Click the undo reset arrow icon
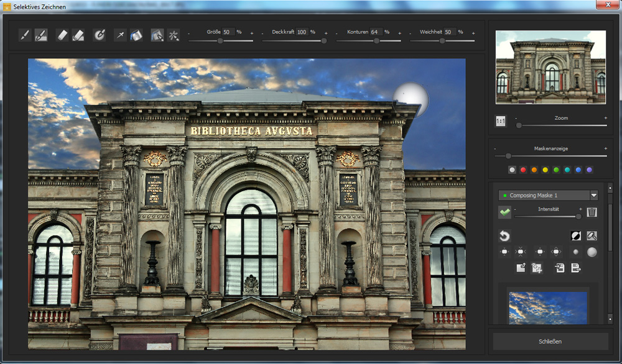 [x=504, y=236]
